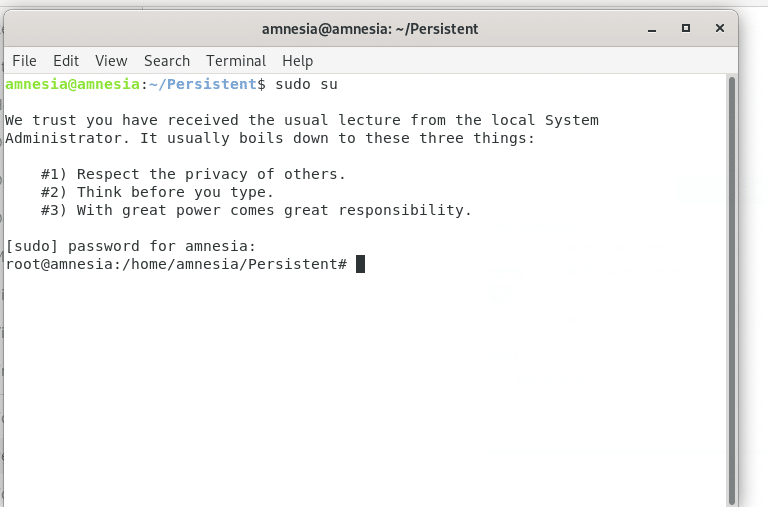Maximize the terminal window
This screenshot has height=507, width=768.
point(686,28)
